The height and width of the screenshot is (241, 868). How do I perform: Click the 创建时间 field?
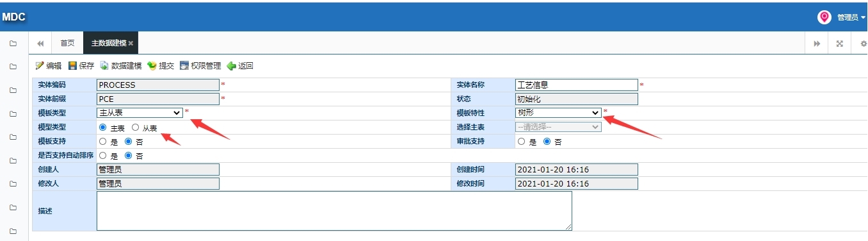pyautogui.click(x=577, y=169)
